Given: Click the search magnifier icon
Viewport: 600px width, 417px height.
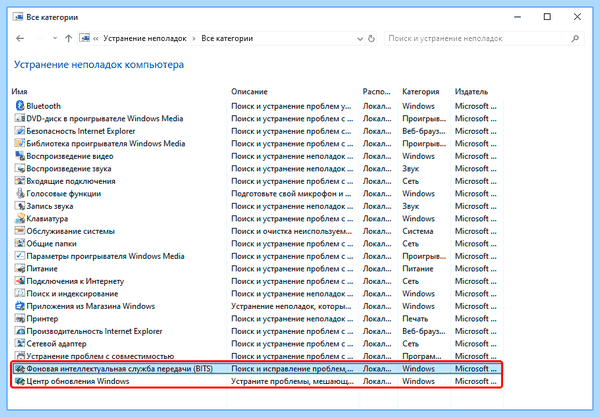Looking at the screenshot, I should pos(575,38).
